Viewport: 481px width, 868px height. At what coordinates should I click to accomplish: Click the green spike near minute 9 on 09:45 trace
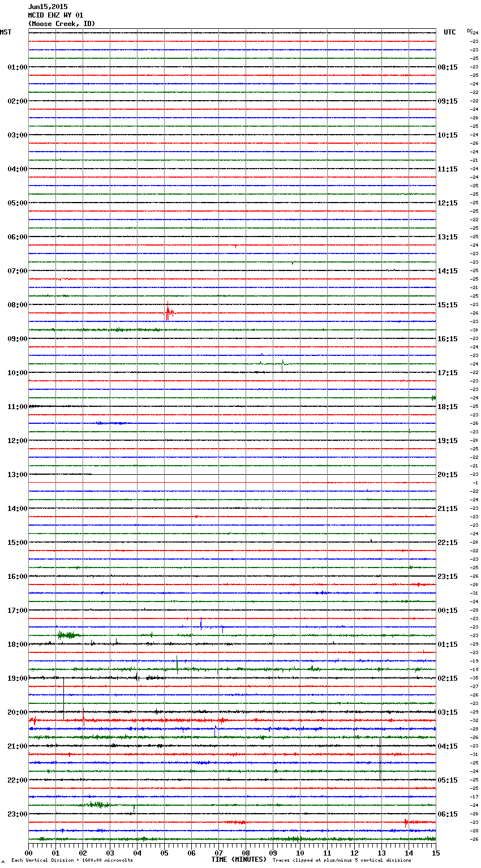(x=282, y=364)
